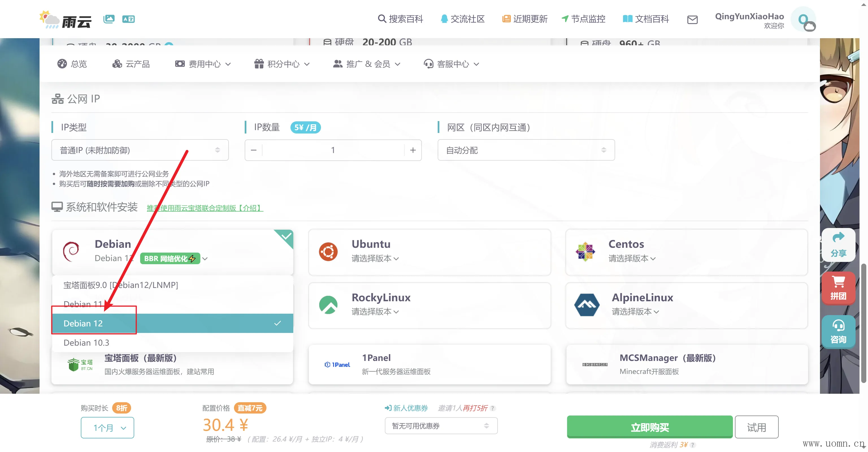This screenshot has width=868, height=452.
Task: Open the 费用中心 menu
Action: [x=203, y=64]
